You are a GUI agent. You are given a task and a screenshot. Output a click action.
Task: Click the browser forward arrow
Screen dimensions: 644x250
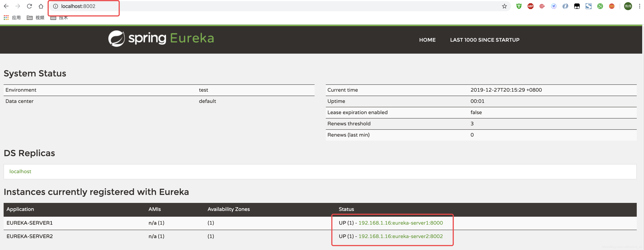[18, 6]
